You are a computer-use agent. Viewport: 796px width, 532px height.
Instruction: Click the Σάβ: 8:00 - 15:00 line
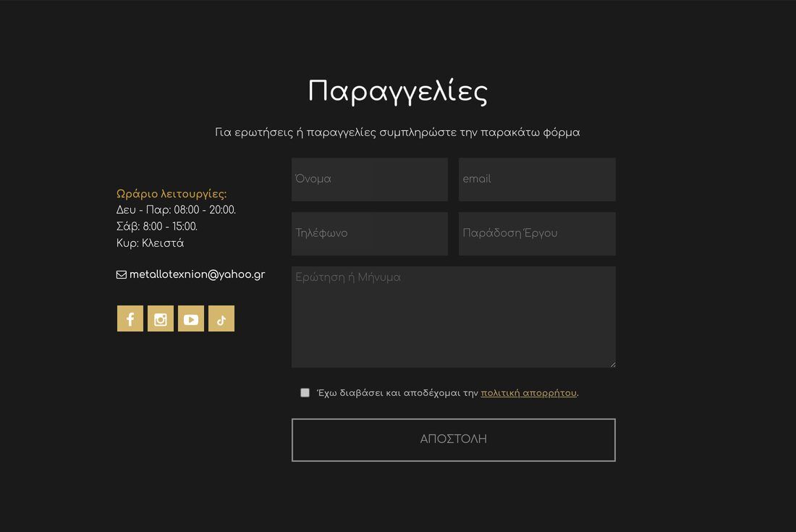tap(157, 227)
